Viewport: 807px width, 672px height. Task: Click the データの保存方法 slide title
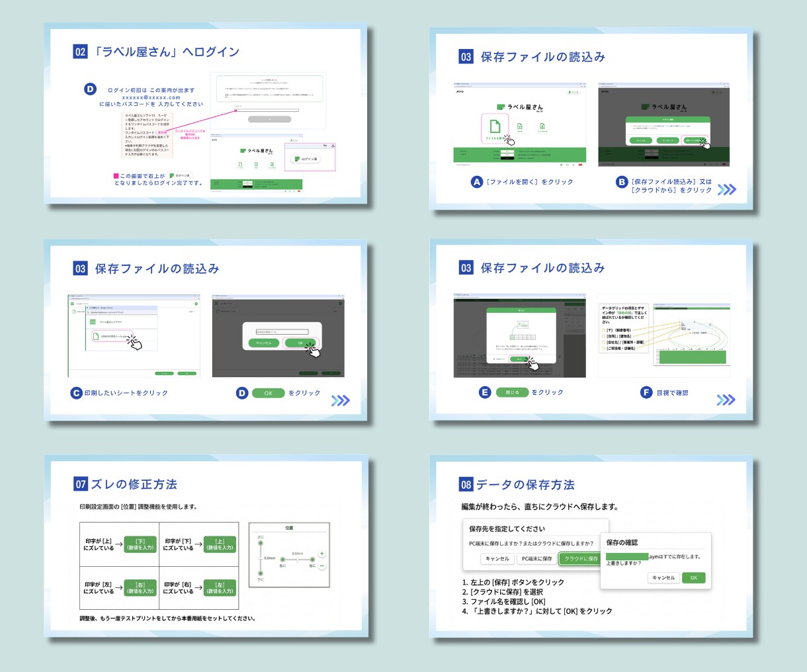pyautogui.click(x=526, y=485)
